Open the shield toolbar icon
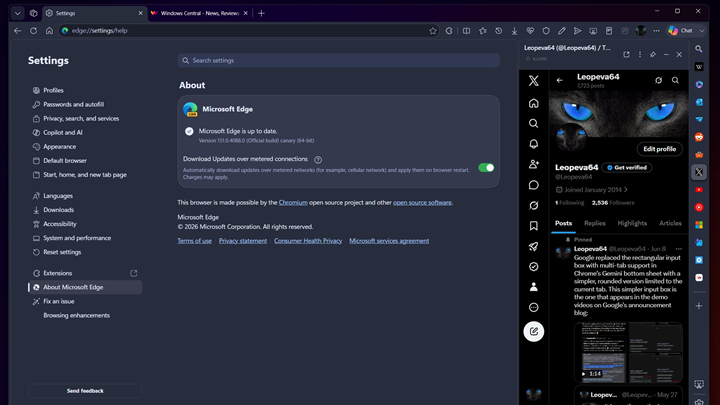The height and width of the screenshot is (405, 720). [546, 31]
